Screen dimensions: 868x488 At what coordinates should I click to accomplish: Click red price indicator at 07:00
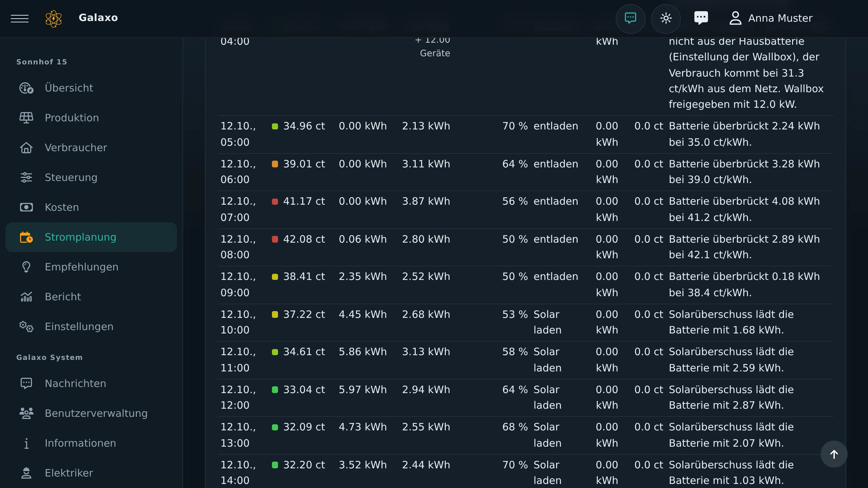click(275, 202)
